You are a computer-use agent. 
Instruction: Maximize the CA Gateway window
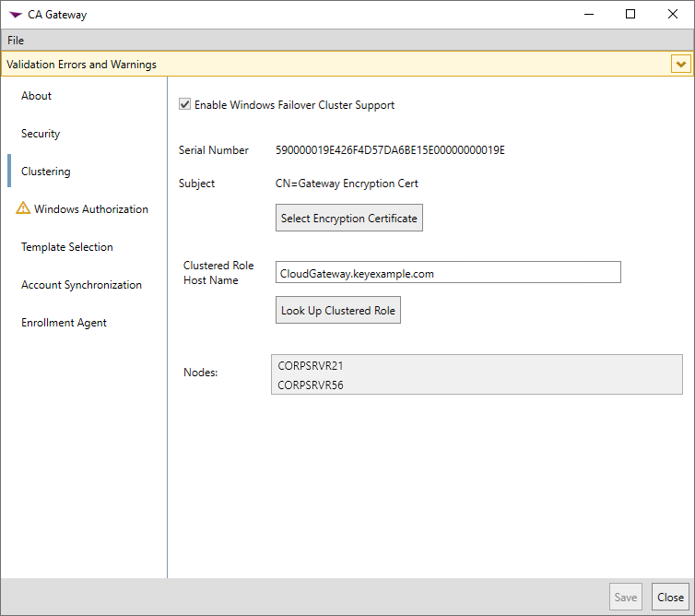630,14
